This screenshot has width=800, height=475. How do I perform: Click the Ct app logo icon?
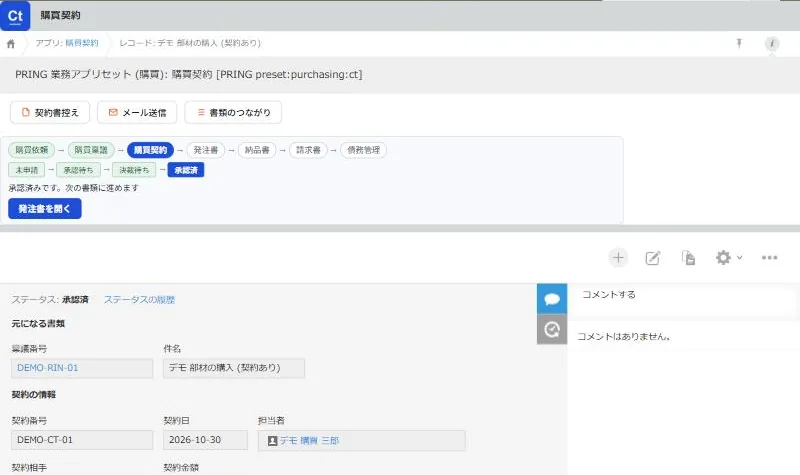pos(15,15)
